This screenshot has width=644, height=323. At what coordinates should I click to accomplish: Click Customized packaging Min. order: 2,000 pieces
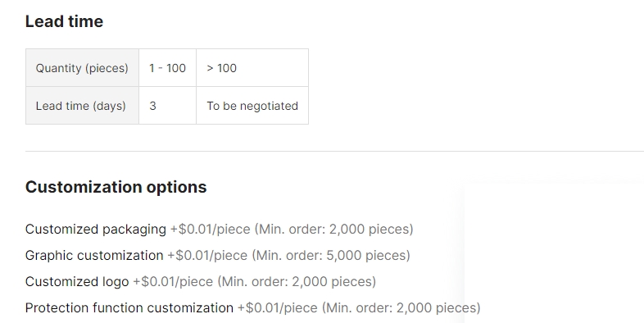point(334,230)
